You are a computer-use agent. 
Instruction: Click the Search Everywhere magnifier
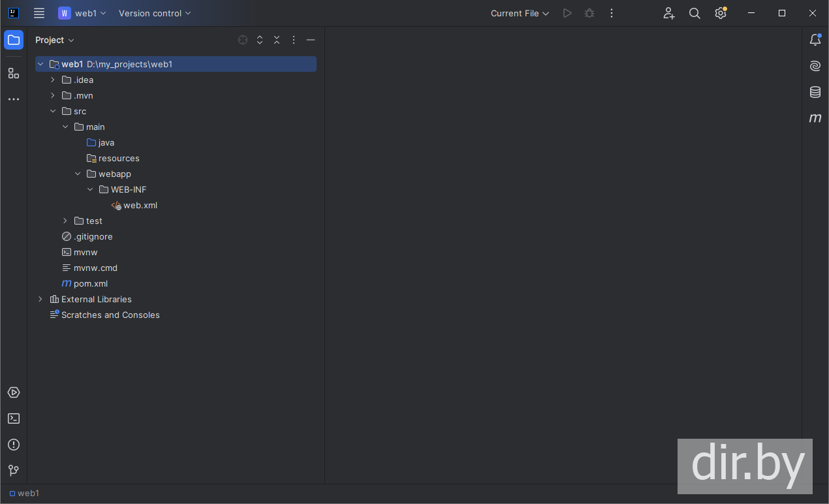(x=695, y=13)
